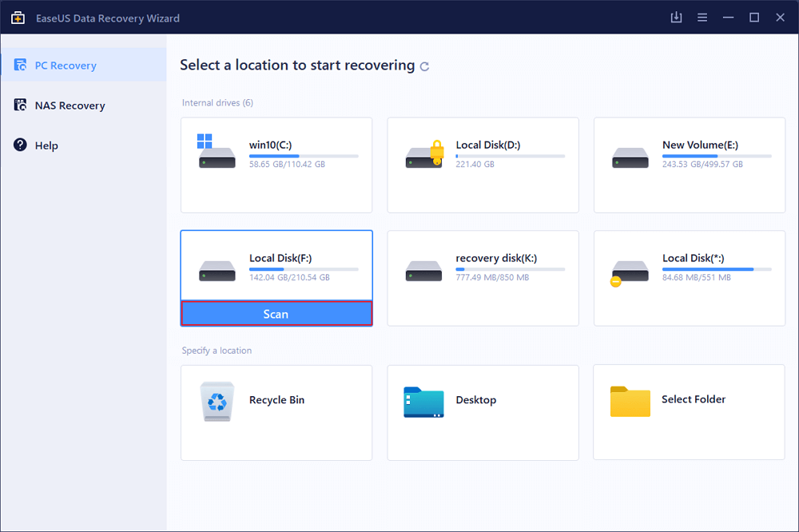Maximize the application window
The image size is (799, 532).
753,18
